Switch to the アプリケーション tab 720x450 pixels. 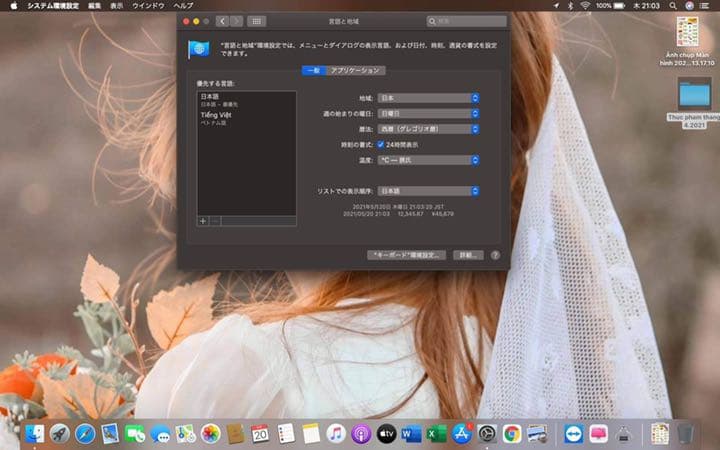click(x=355, y=70)
